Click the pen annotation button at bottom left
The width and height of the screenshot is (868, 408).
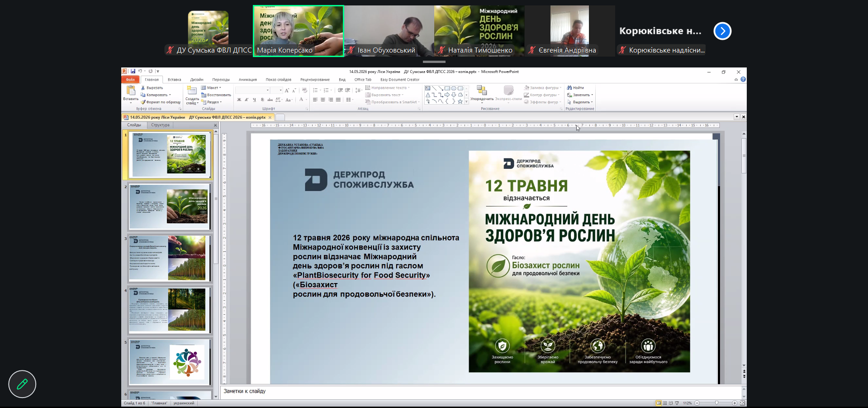click(22, 384)
